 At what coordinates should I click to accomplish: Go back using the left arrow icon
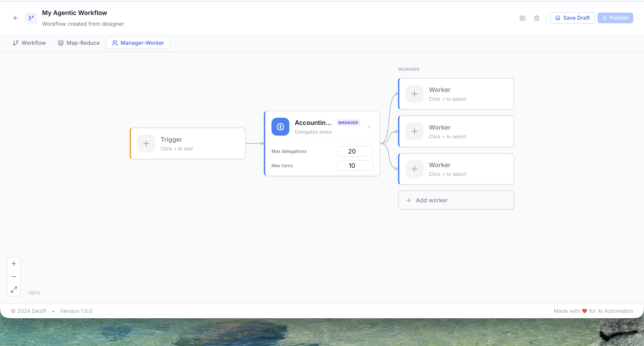15,18
